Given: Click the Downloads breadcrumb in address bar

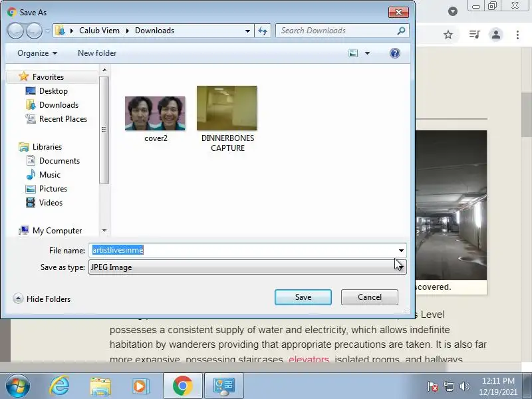Looking at the screenshot, I should [x=154, y=31].
